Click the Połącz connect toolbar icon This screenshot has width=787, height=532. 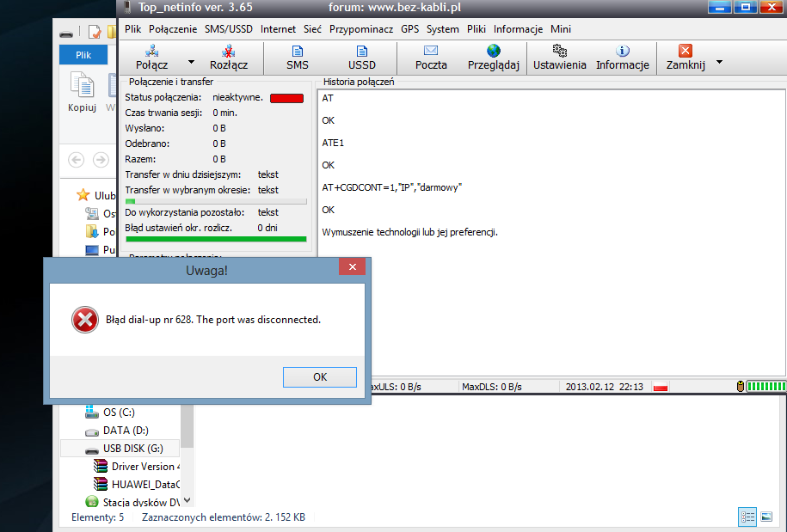[x=151, y=52]
